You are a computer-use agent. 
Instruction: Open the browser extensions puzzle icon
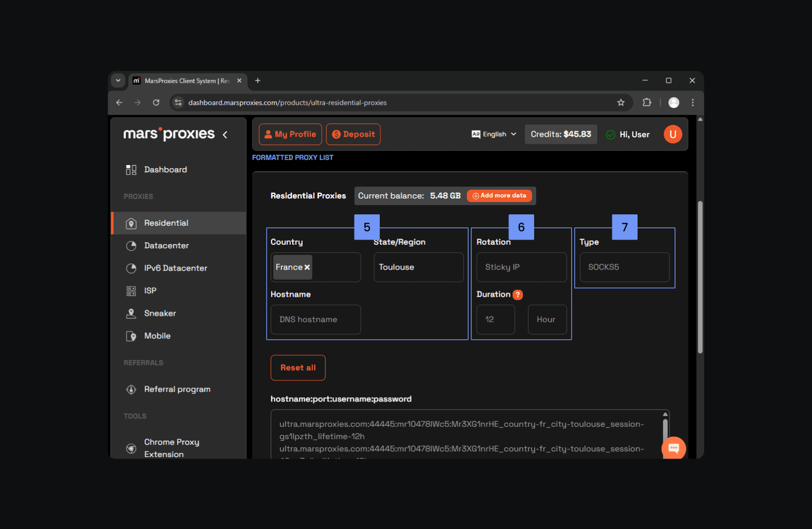pos(647,103)
